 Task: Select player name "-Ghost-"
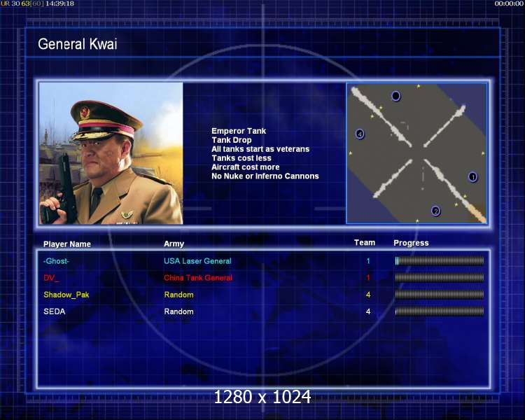(x=56, y=261)
